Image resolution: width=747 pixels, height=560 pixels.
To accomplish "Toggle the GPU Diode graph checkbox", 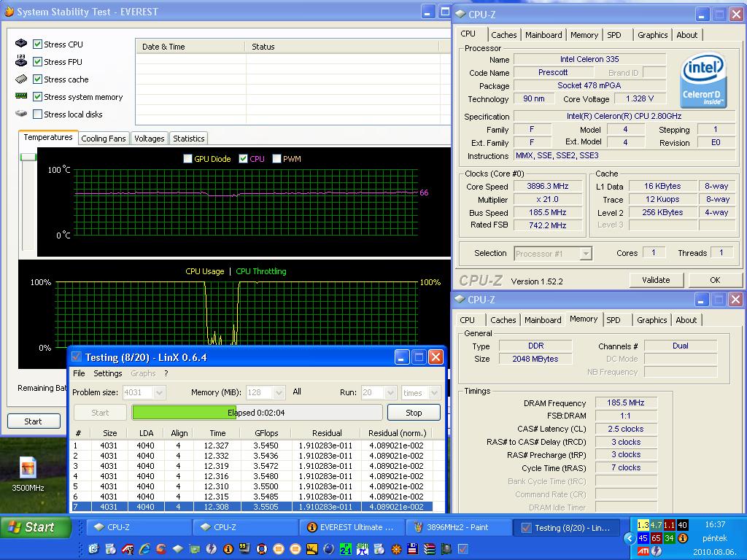I will (x=187, y=158).
